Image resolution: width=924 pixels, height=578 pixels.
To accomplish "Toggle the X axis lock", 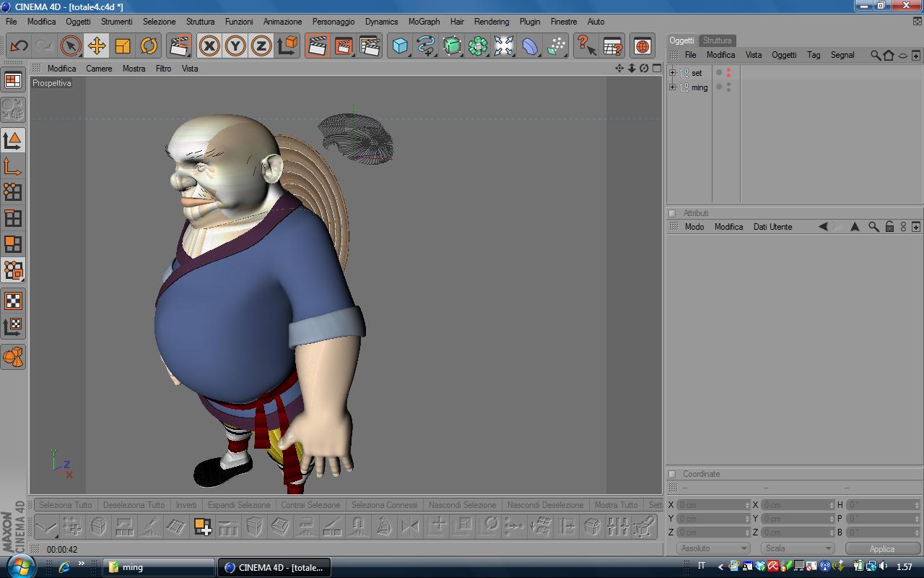I will click(209, 46).
